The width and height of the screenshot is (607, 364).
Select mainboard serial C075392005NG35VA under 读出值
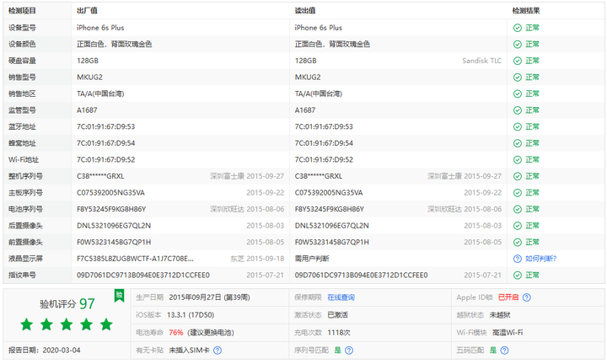(x=329, y=193)
